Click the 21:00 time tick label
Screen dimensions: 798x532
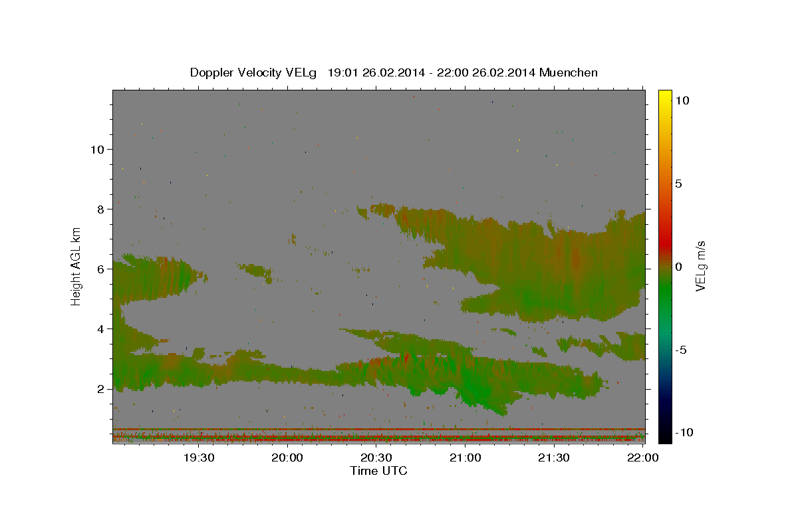coord(465,458)
